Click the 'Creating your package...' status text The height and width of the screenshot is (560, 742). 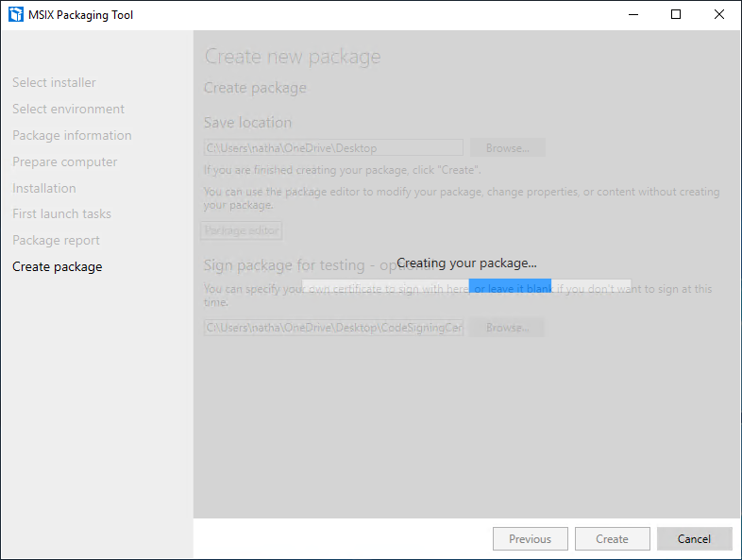466,263
